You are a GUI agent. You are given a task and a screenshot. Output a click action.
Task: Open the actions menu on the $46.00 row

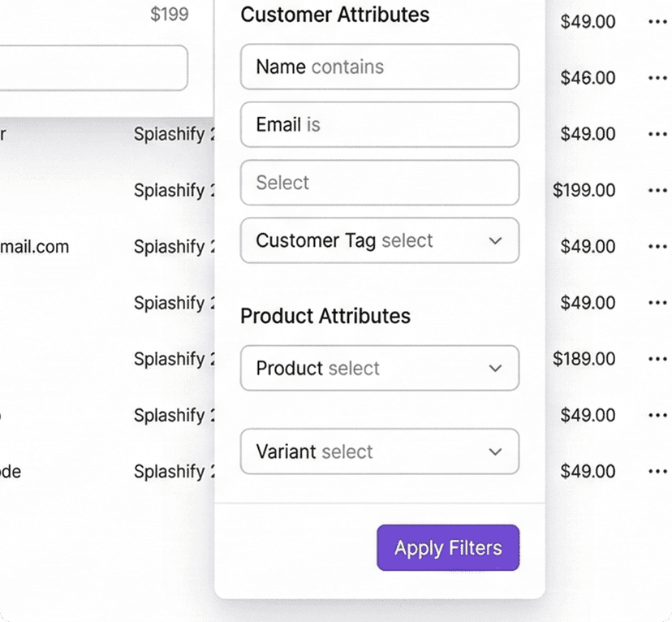click(x=658, y=78)
